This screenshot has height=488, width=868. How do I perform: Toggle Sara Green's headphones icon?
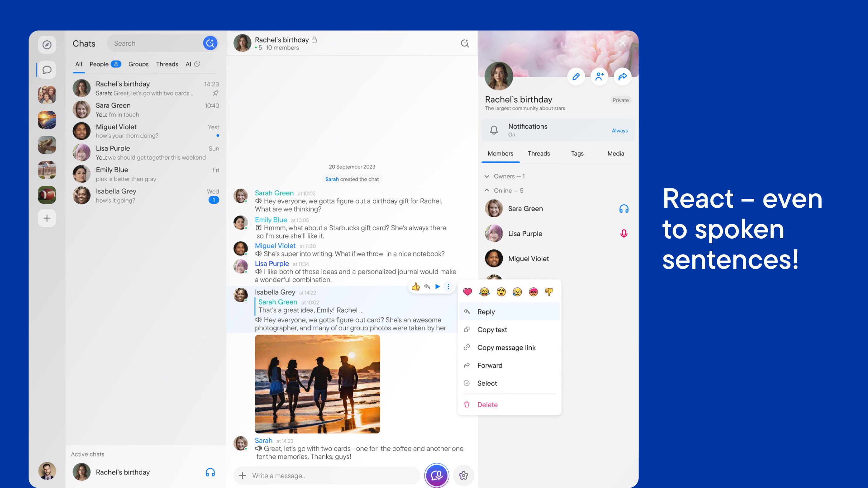tap(624, 209)
